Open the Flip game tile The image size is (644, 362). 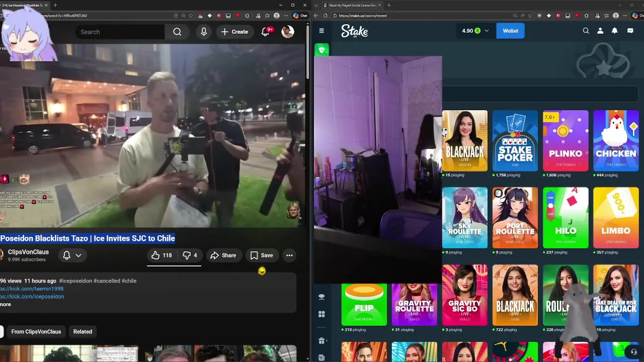364,304
